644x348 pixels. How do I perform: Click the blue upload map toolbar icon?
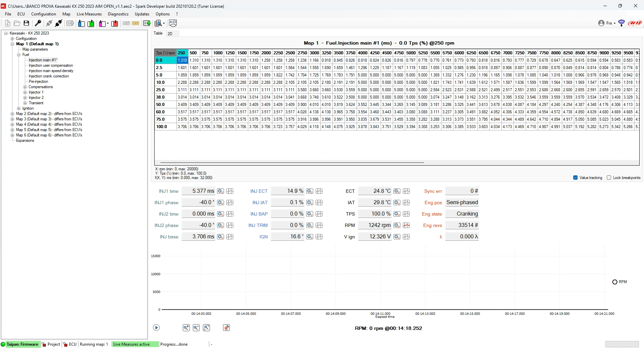(81, 23)
